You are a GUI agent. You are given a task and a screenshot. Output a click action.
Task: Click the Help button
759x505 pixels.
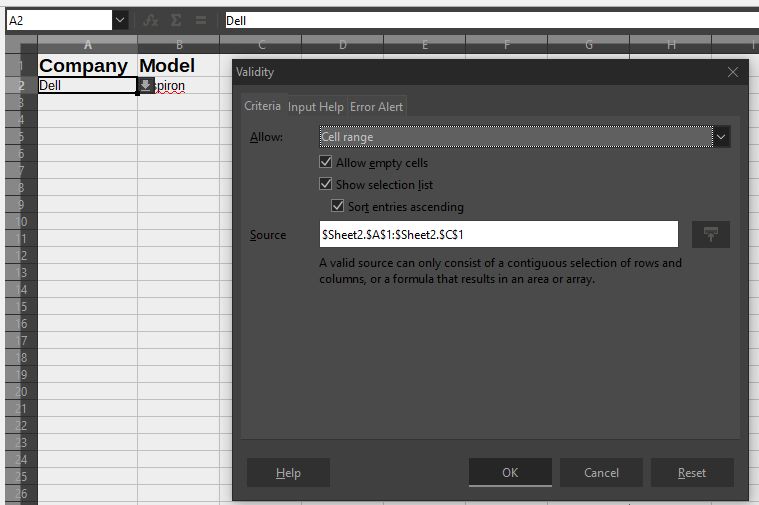[x=288, y=473]
